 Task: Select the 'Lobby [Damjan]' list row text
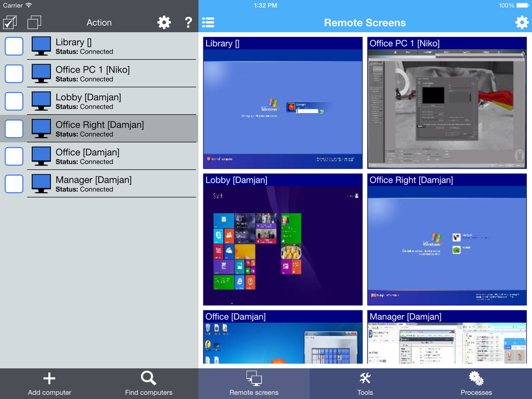[x=88, y=97]
